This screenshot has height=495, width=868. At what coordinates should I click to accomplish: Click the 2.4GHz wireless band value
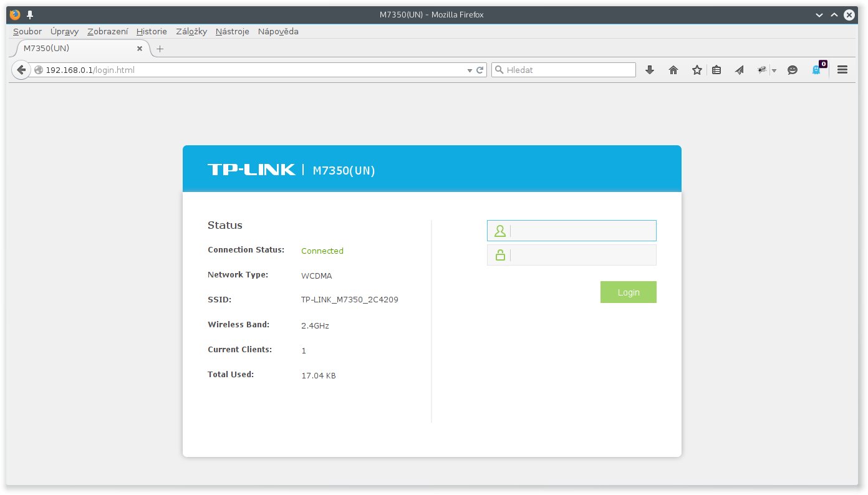coord(315,325)
